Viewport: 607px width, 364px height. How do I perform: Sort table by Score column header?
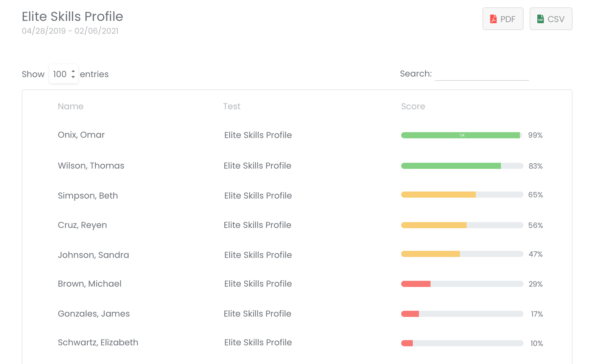pos(413,106)
